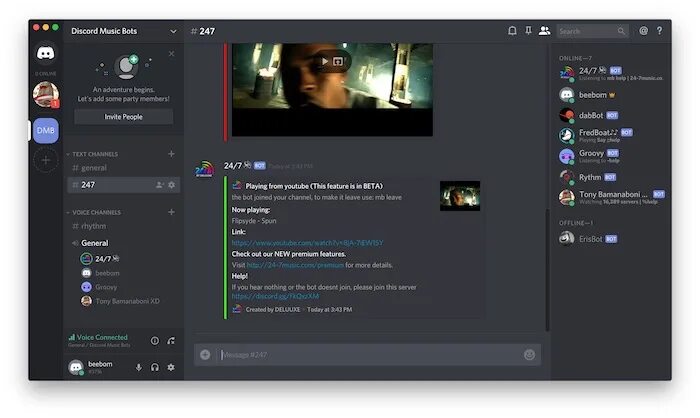
Task: Open Discord Music Bots server dropdown
Action: (x=173, y=31)
